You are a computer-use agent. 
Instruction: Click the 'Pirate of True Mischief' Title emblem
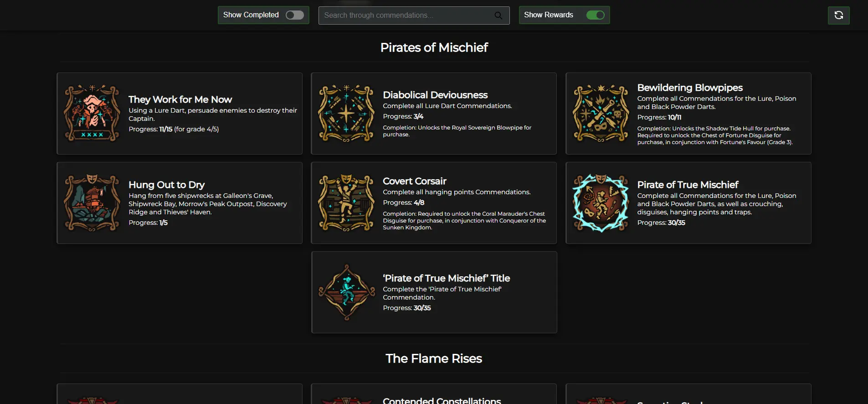coord(347,292)
